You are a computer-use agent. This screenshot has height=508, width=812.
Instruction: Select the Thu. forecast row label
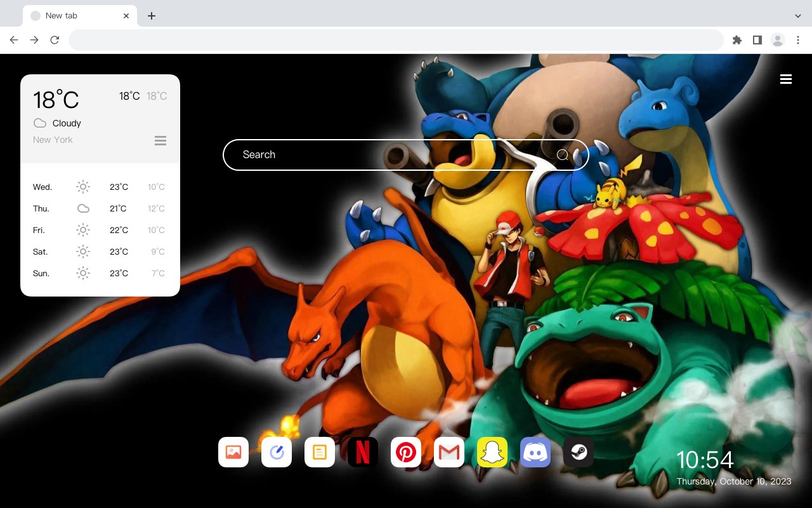pos(41,209)
